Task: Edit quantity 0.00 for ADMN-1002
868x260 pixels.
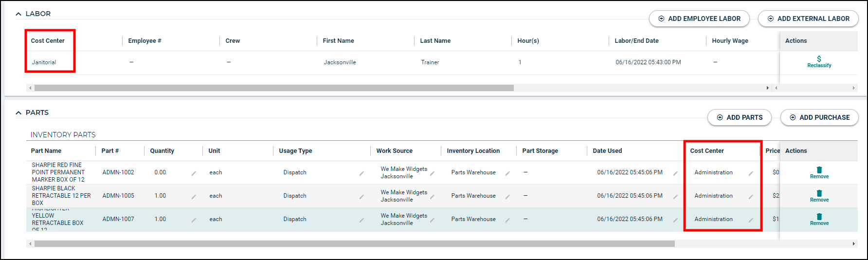Action: [x=194, y=173]
